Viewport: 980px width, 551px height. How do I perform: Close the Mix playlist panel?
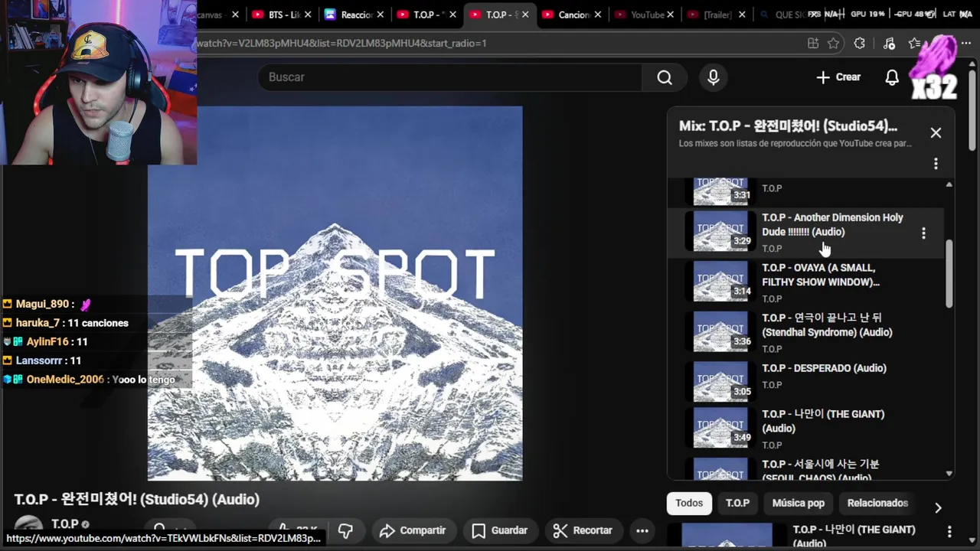click(x=936, y=132)
